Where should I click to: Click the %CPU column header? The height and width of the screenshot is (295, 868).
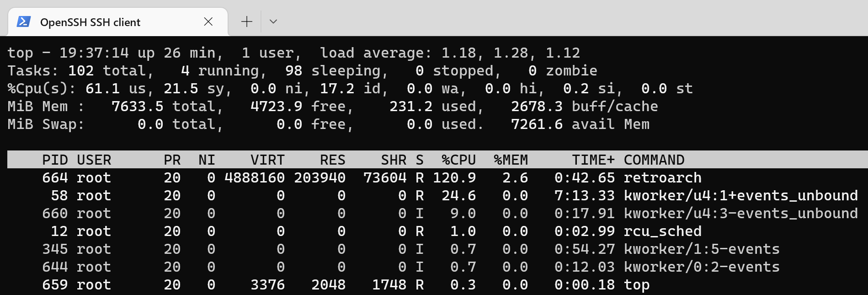pyautogui.click(x=458, y=160)
